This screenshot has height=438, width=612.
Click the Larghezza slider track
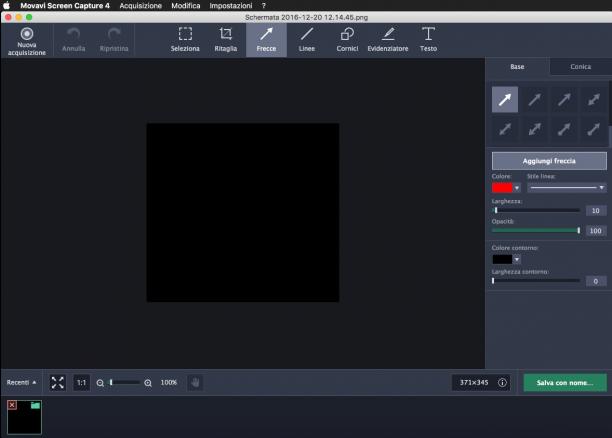[x=536, y=210]
